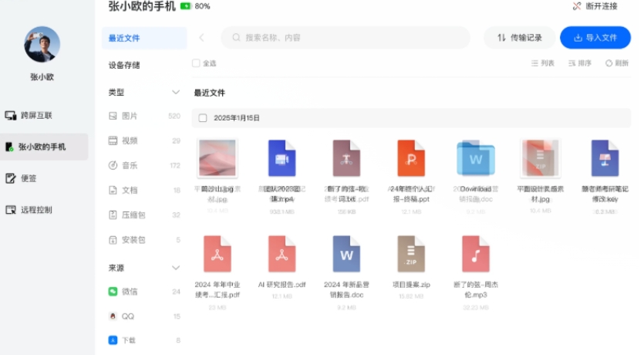Open the 排序 sort options
The width and height of the screenshot is (644, 355).
coord(579,63)
